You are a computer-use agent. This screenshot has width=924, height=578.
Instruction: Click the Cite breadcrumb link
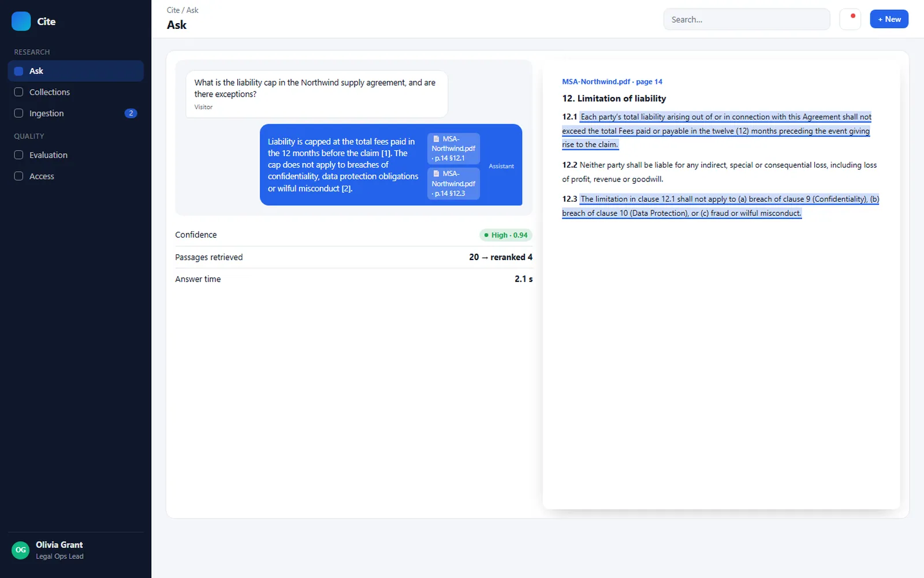coord(173,10)
